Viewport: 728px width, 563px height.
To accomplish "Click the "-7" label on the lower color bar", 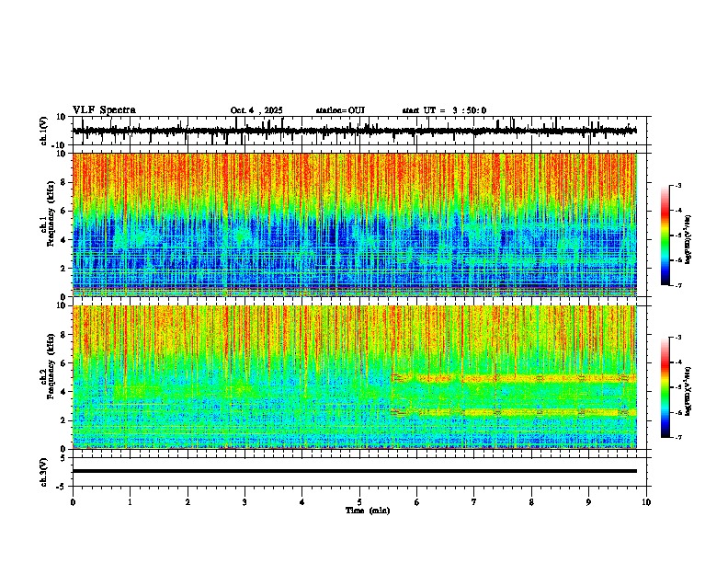I will click(x=677, y=437).
